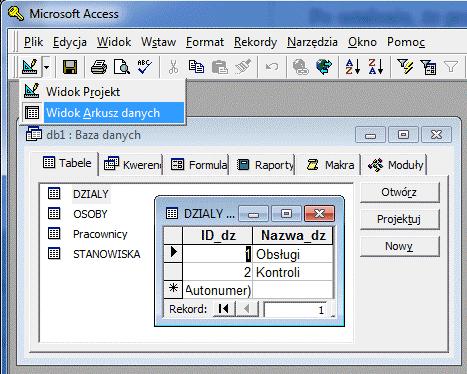
Task: Go to previous record navigation button
Action: [247, 309]
